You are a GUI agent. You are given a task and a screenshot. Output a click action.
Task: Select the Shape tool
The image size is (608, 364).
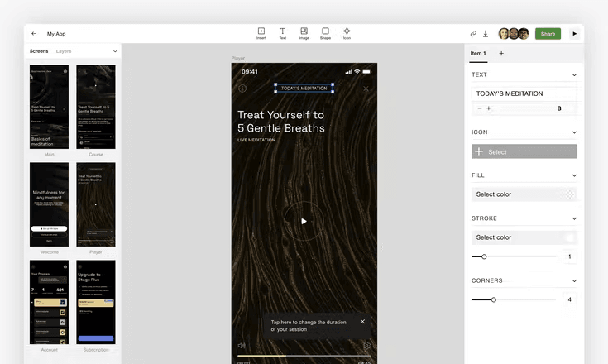tap(325, 33)
